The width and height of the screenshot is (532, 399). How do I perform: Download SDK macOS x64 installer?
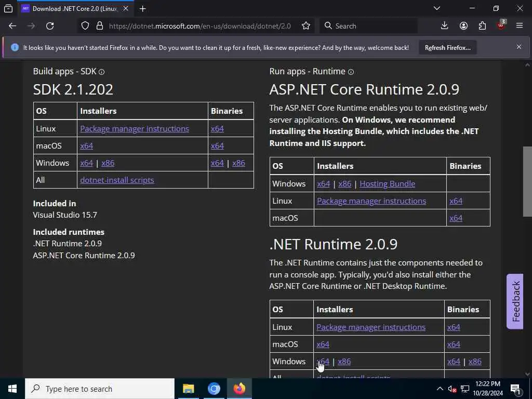point(87,146)
